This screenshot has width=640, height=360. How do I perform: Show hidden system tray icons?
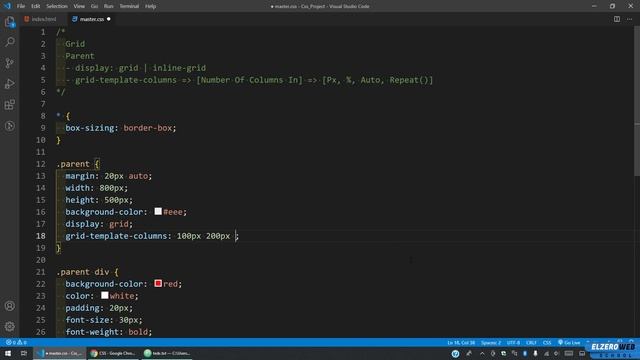482,353
